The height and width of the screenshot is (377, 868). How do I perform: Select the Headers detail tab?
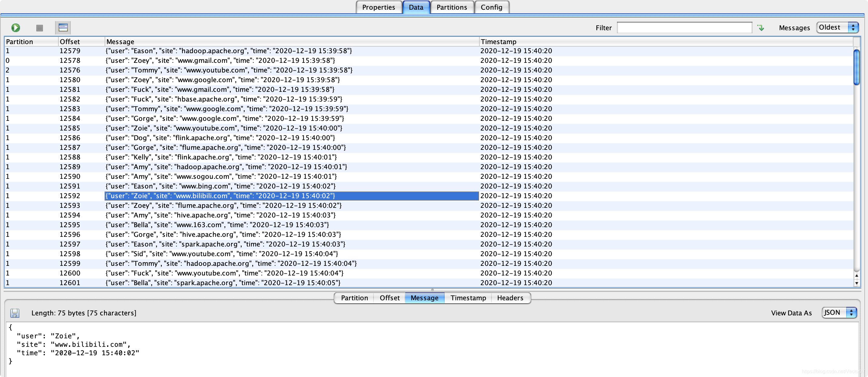510,298
